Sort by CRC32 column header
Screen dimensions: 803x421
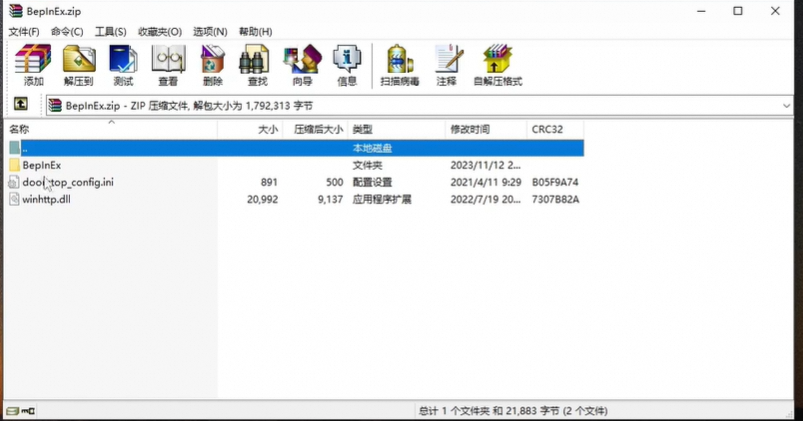(x=555, y=129)
